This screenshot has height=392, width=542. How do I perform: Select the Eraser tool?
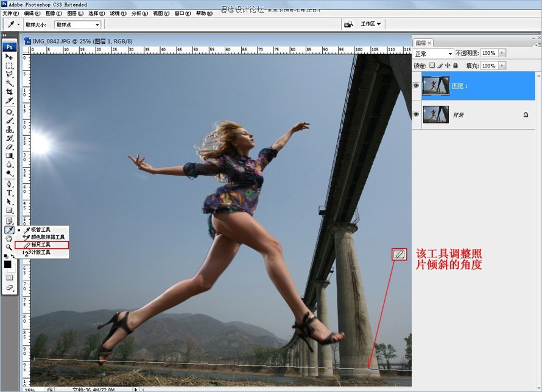[9, 147]
